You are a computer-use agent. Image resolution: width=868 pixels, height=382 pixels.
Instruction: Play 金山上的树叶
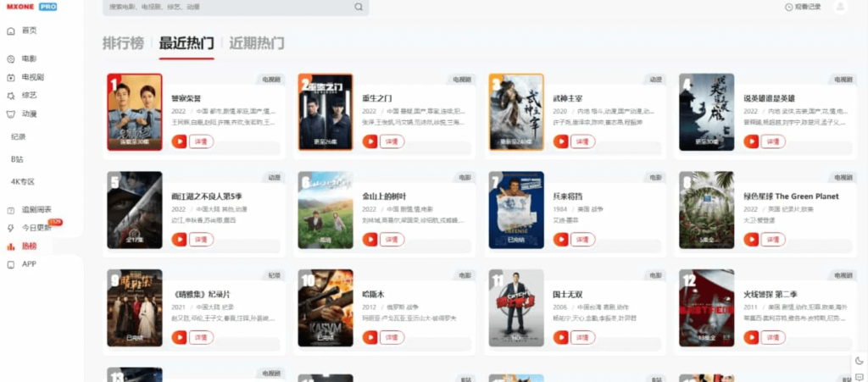point(370,240)
